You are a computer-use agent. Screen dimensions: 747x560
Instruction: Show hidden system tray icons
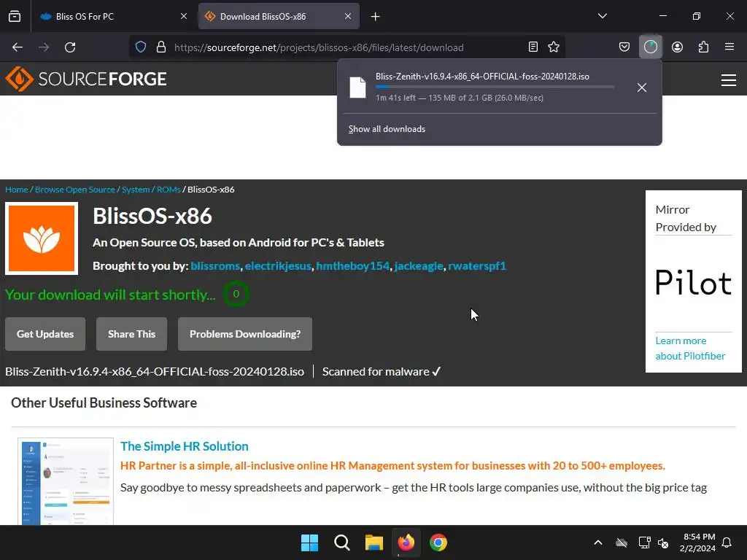[598, 542]
